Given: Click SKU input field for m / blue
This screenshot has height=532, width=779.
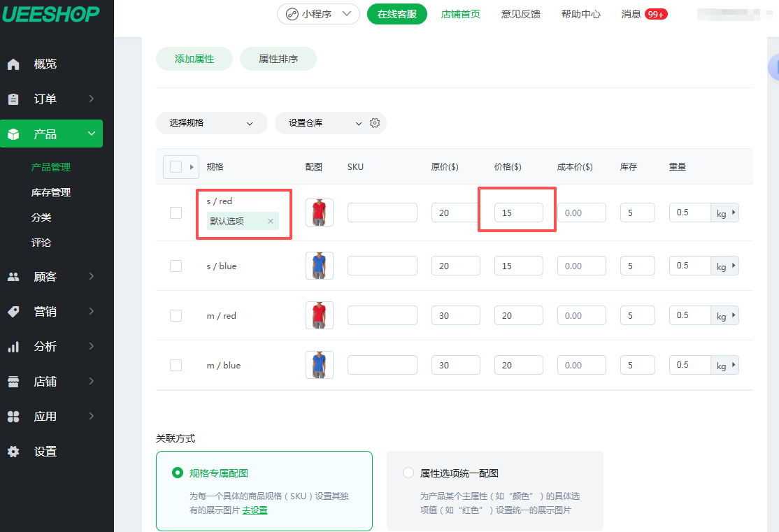Looking at the screenshot, I should click(x=382, y=365).
